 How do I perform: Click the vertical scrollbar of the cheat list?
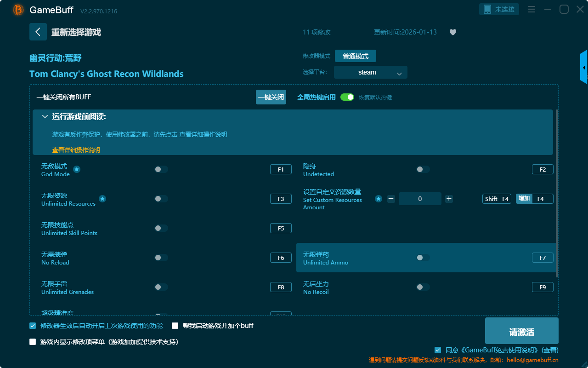(557, 193)
